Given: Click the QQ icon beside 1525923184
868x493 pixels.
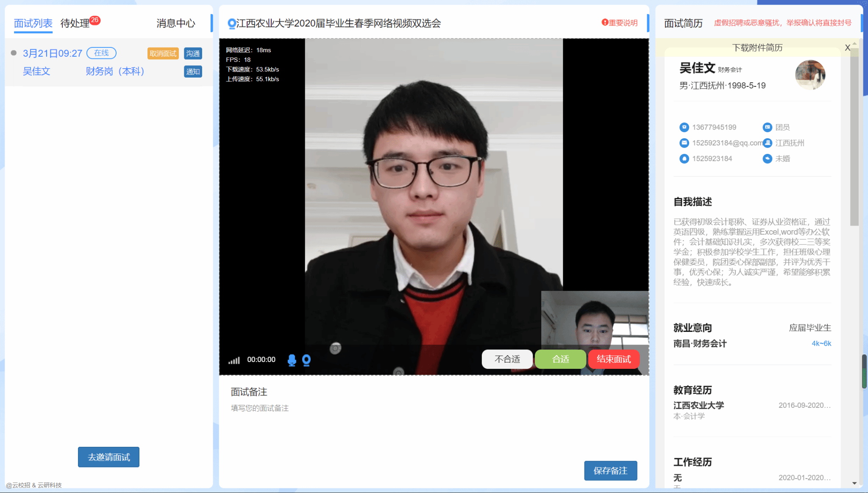Looking at the screenshot, I should [x=684, y=159].
